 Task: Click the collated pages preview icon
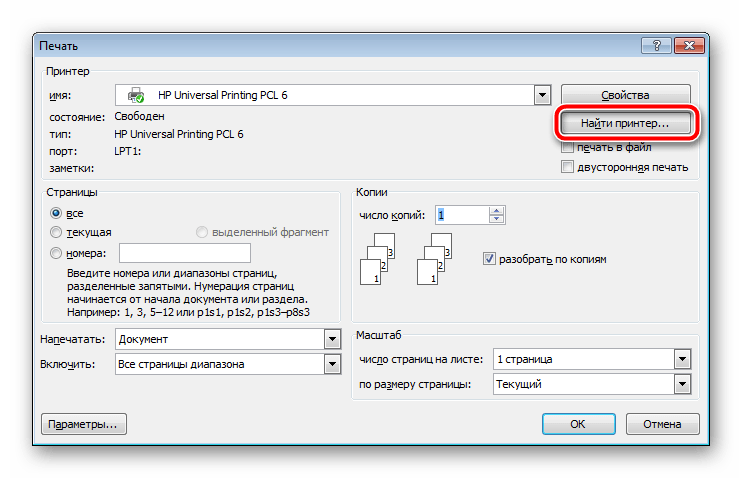point(378,259)
